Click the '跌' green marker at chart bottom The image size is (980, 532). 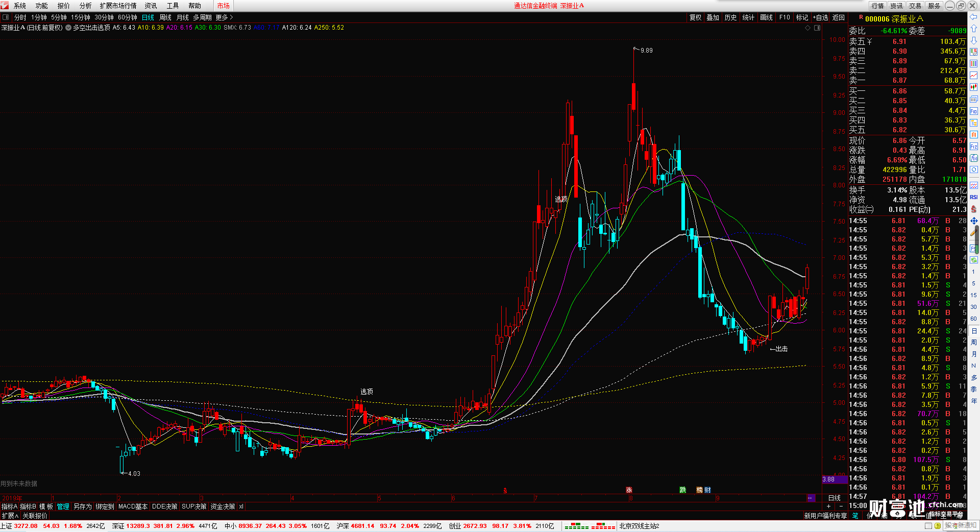pyautogui.click(x=683, y=490)
